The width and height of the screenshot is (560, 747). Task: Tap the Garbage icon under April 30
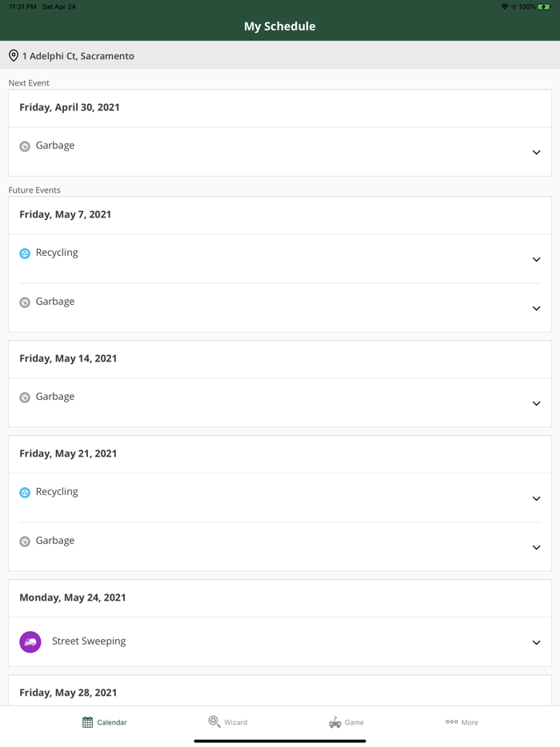coord(25,146)
